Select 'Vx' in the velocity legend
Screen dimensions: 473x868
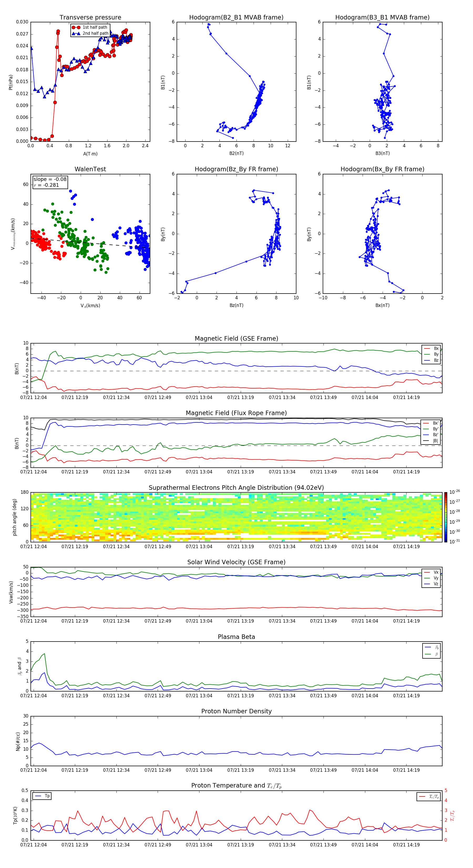(431, 572)
